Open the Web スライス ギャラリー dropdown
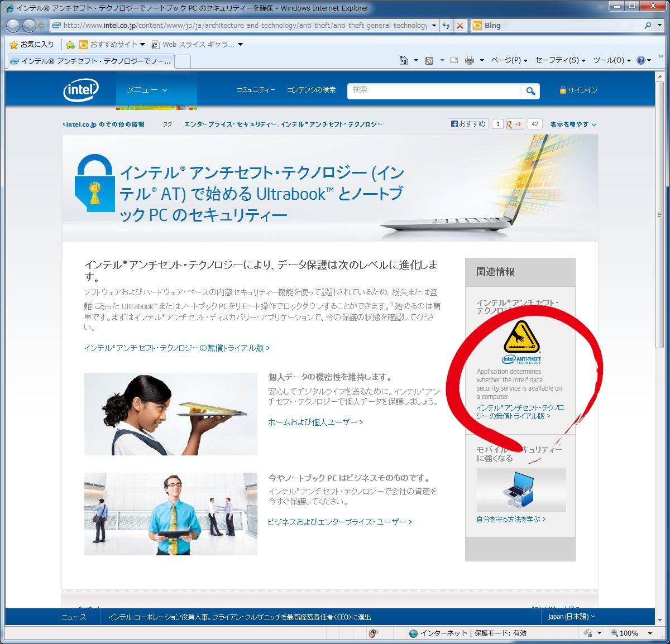Screen dimensions: 670x644 [241, 45]
